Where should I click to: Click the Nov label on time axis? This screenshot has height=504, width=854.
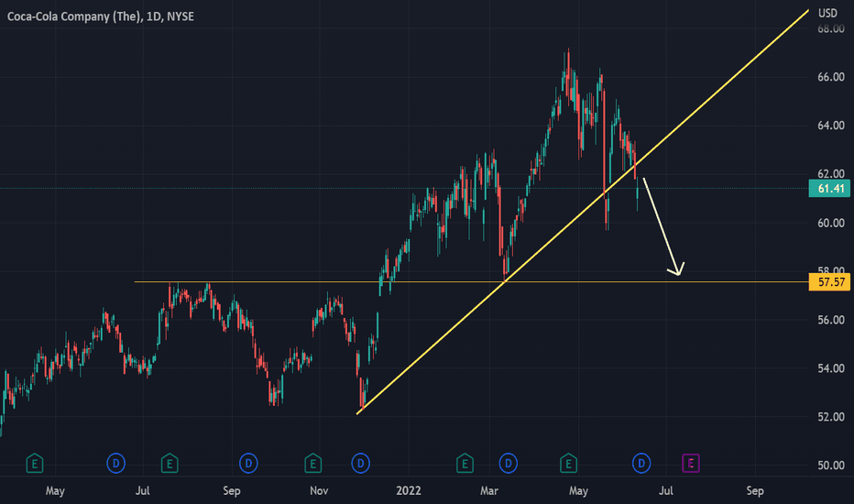click(319, 491)
